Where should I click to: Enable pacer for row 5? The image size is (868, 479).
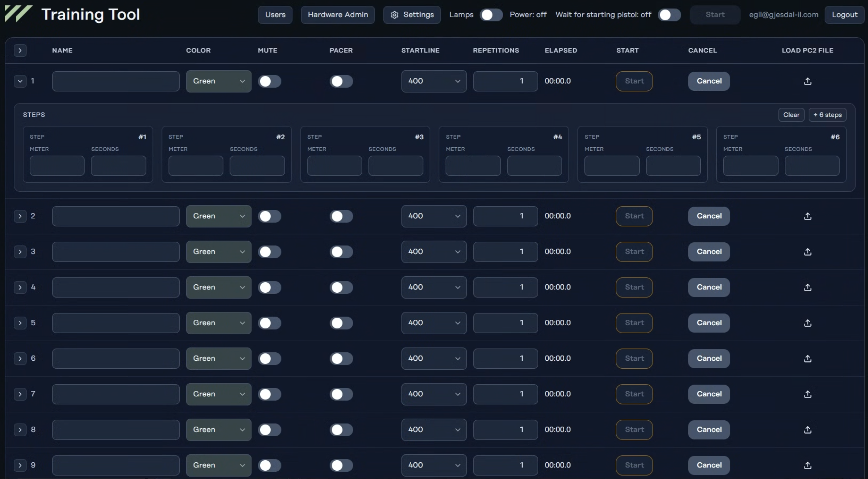click(x=341, y=323)
